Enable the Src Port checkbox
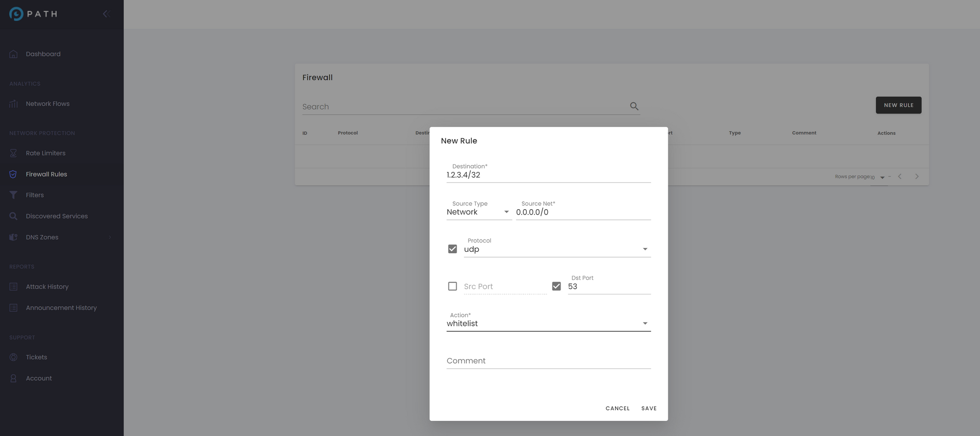The height and width of the screenshot is (436, 980). (x=452, y=286)
